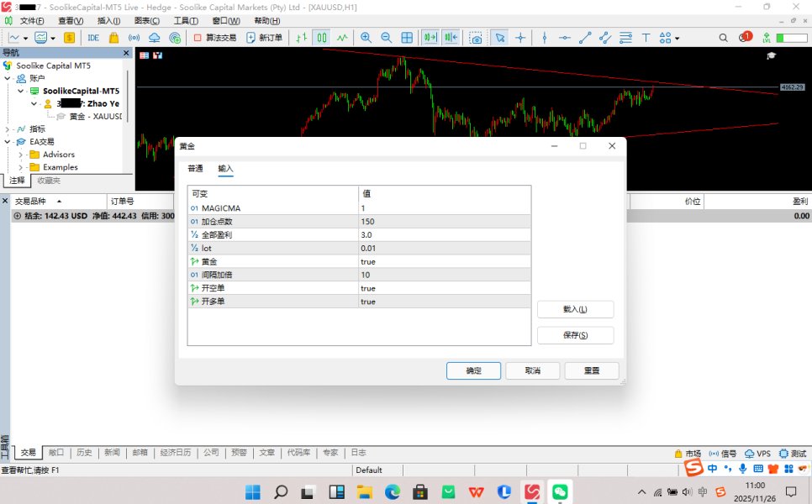The height and width of the screenshot is (504, 812).
Task: Toggle chart shift in the toolbar
Action: coord(451,38)
